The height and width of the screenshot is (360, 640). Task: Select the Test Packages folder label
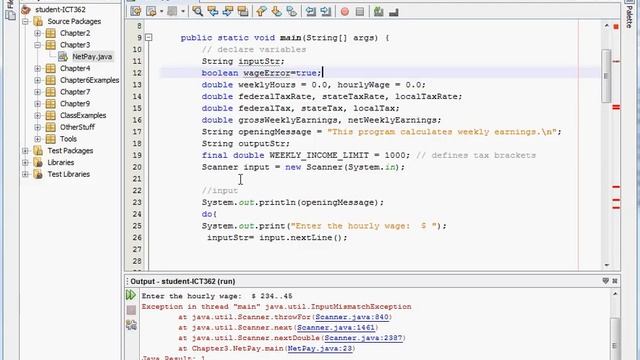(70, 151)
